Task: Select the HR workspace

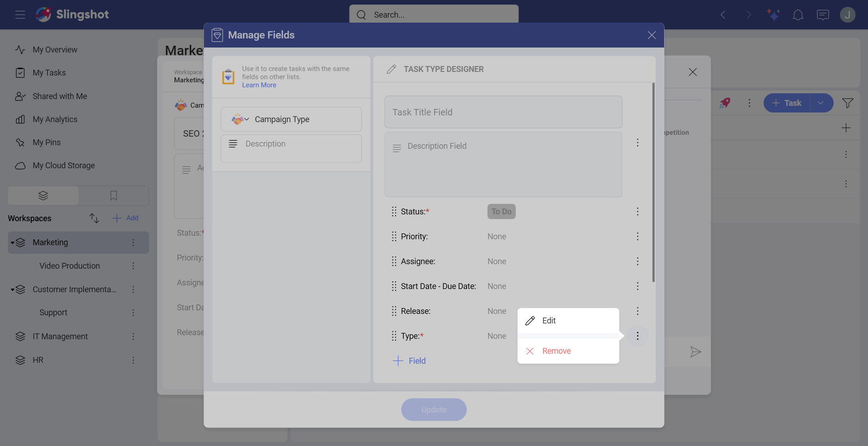Action: [x=38, y=360]
